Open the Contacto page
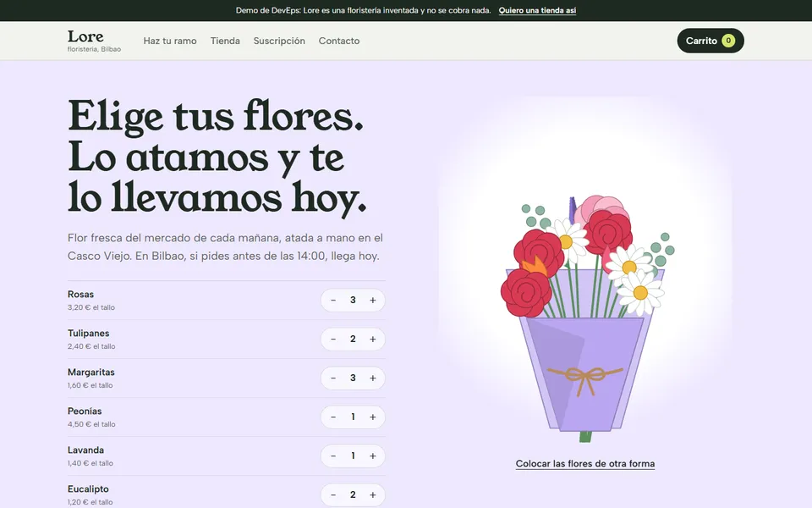Image resolution: width=812 pixels, height=508 pixels. point(338,41)
